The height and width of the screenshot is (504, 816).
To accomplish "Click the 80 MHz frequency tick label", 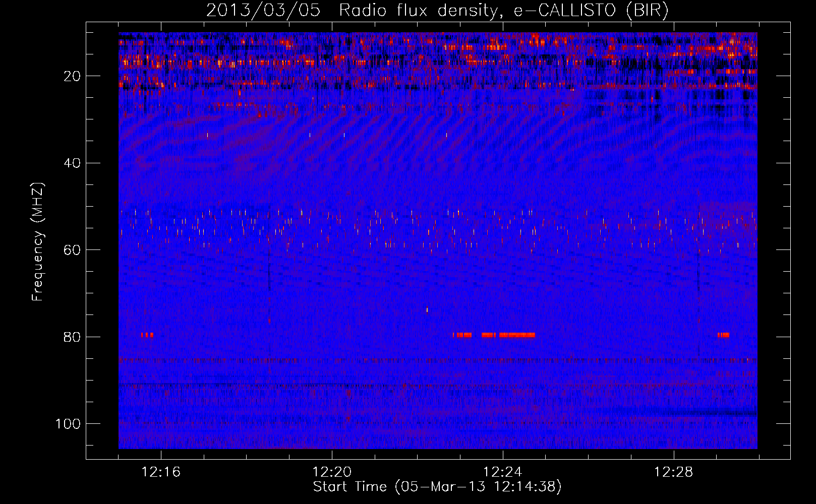I will (72, 337).
